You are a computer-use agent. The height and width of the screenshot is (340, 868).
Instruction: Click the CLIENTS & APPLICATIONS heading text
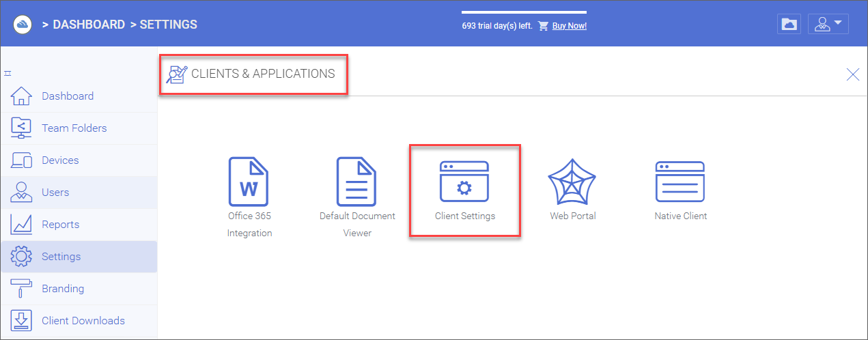263,74
